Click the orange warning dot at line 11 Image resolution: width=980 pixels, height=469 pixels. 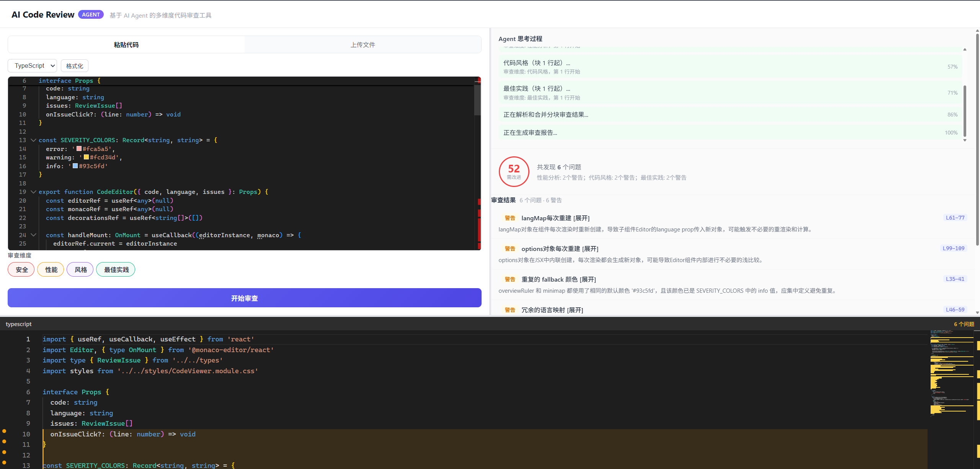coord(4,441)
